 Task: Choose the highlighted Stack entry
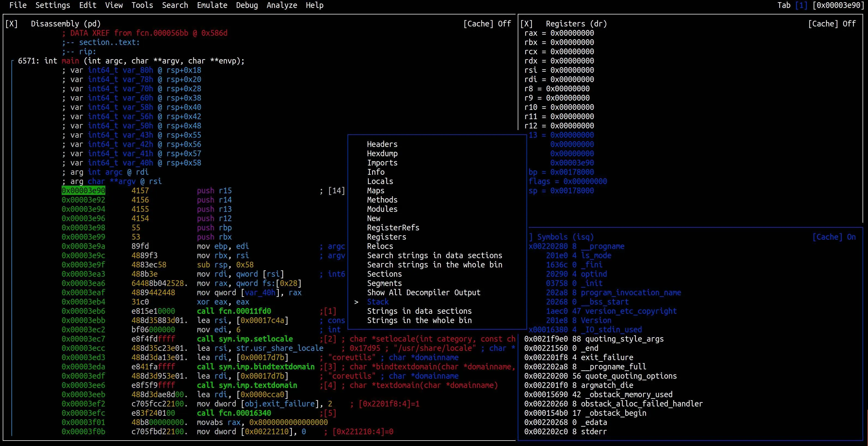point(378,302)
